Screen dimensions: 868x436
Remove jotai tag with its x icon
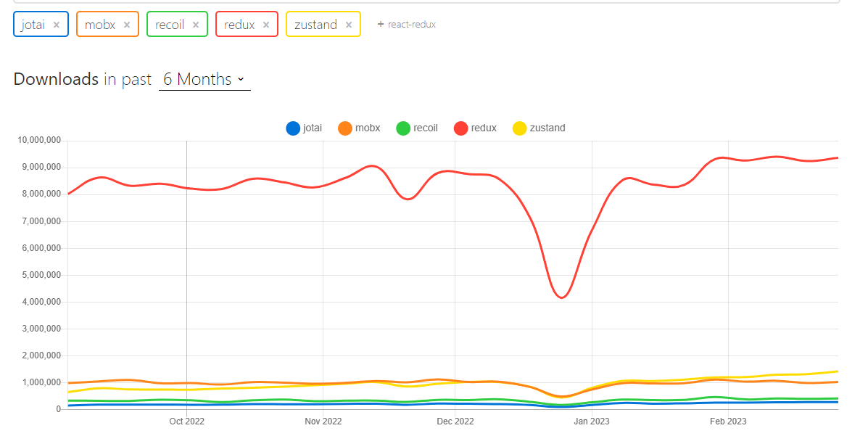(57, 25)
